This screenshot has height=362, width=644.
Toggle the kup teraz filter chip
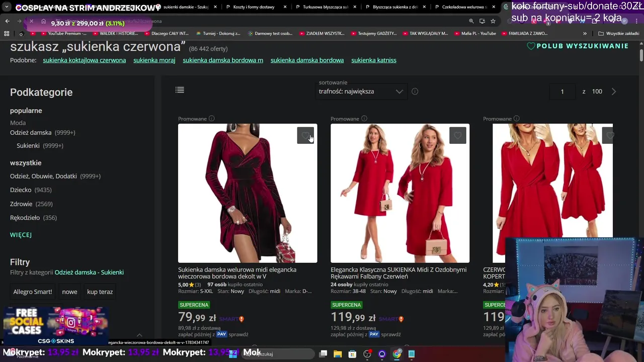click(x=100, y=292)
